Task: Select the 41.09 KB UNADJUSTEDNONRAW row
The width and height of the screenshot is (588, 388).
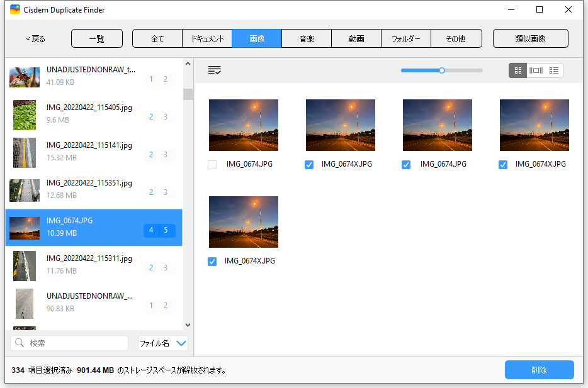Action: pyautogui.click(x=94, y=77)
